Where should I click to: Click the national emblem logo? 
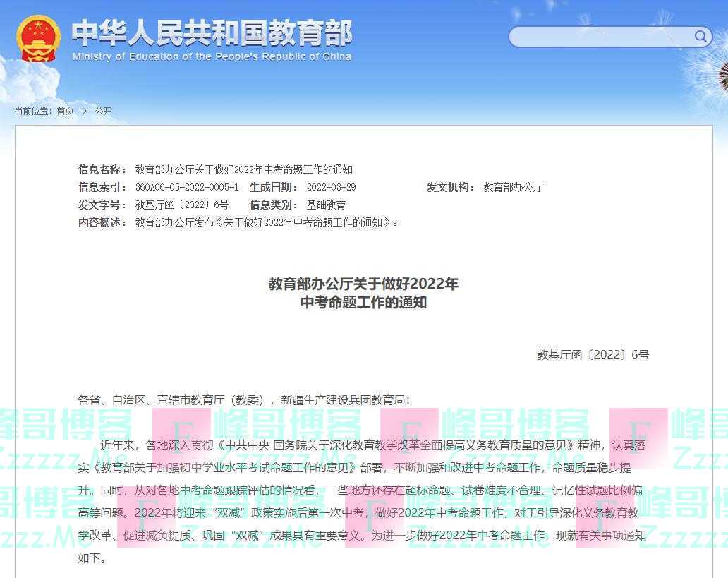(x=38, y=39)
